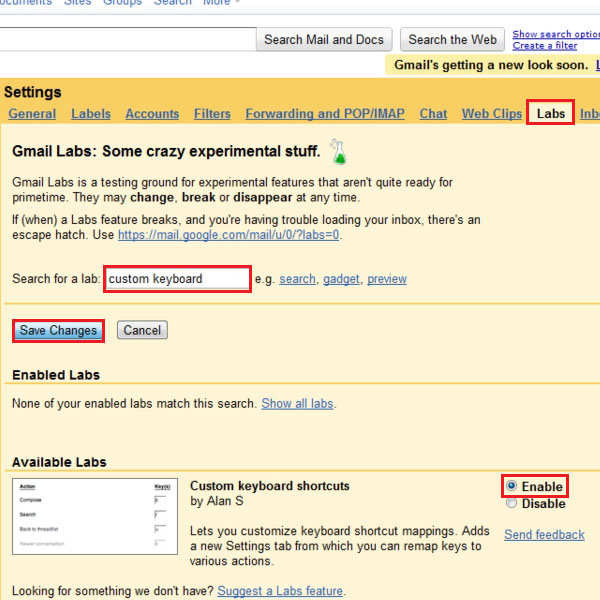Open the Filters settings tab
The image size is (600, 600).
212,114
